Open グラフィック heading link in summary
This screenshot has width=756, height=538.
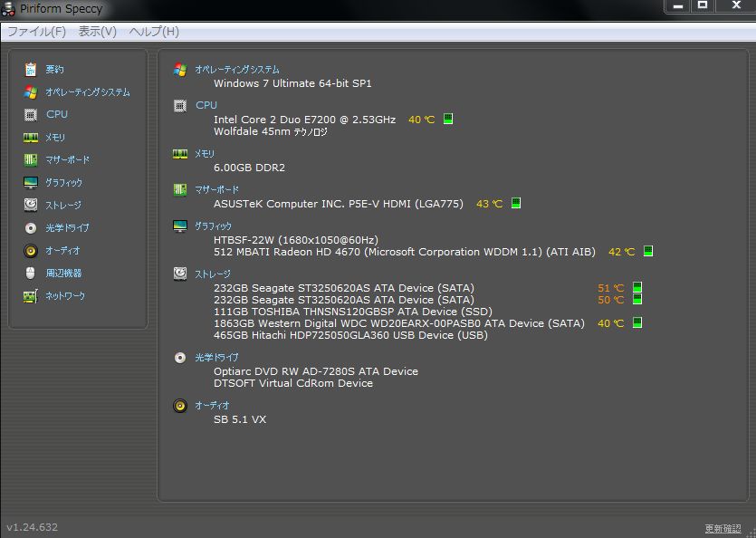click(x=213, y=226)
